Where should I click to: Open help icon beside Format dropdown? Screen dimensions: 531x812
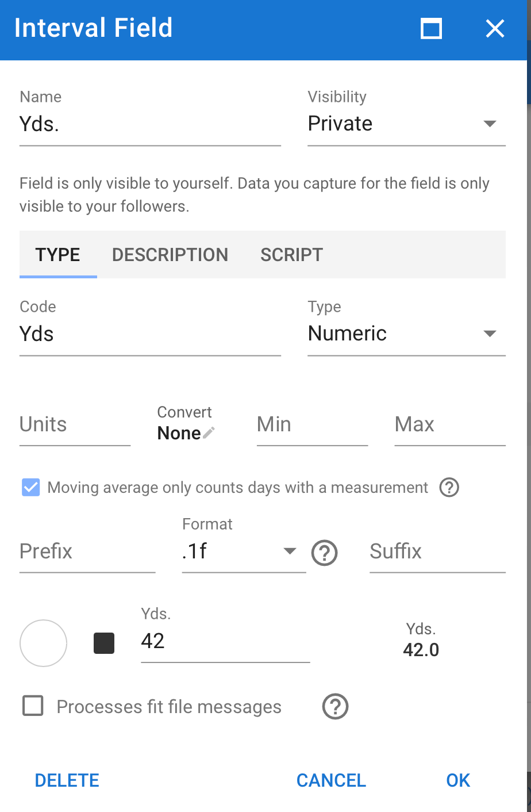click(325, 553)
